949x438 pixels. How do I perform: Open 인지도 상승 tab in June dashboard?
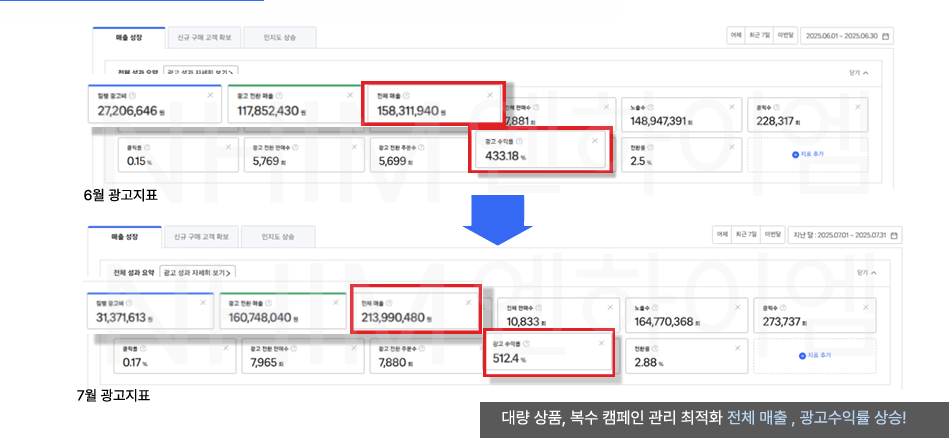click(280, 38)
